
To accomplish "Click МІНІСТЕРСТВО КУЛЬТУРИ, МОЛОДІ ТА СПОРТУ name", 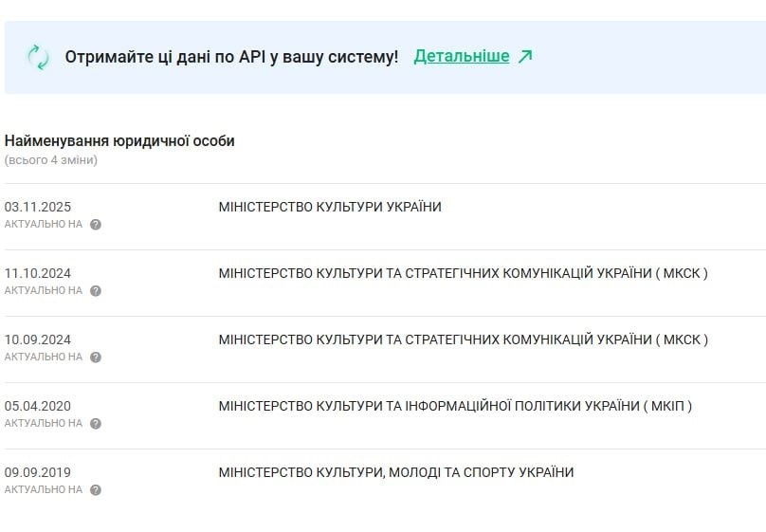I will click(x=395, y=472).
